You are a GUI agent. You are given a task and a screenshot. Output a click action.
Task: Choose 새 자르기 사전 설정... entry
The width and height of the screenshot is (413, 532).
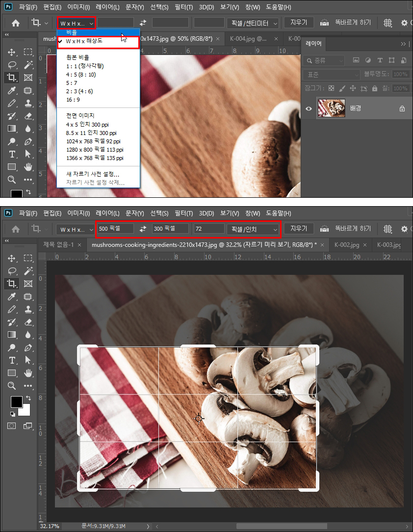click(98, 174)
